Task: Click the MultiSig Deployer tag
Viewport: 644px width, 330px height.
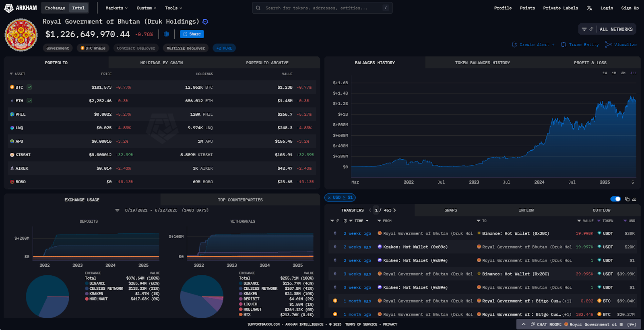Action: pos(186,48)
